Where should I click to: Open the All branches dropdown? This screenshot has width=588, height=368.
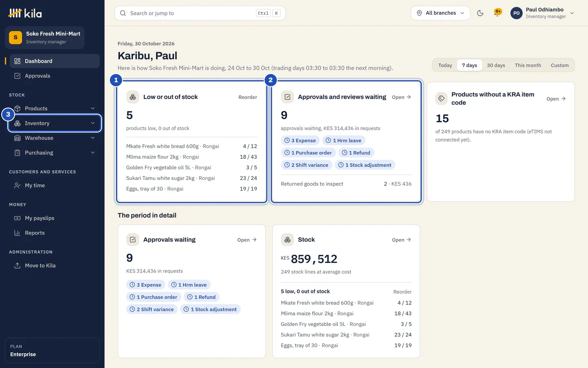pos(440,13)
